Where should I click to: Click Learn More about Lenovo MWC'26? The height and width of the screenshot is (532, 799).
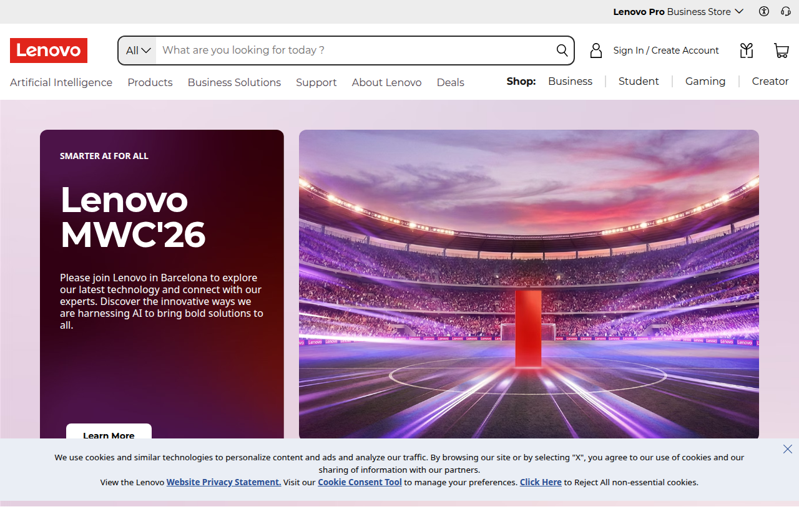(109, 435)
